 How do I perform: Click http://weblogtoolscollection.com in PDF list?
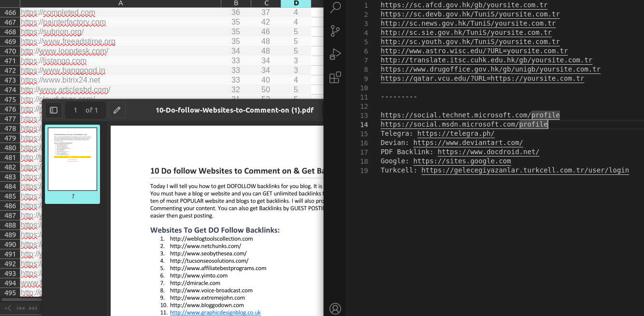point(211,239)
